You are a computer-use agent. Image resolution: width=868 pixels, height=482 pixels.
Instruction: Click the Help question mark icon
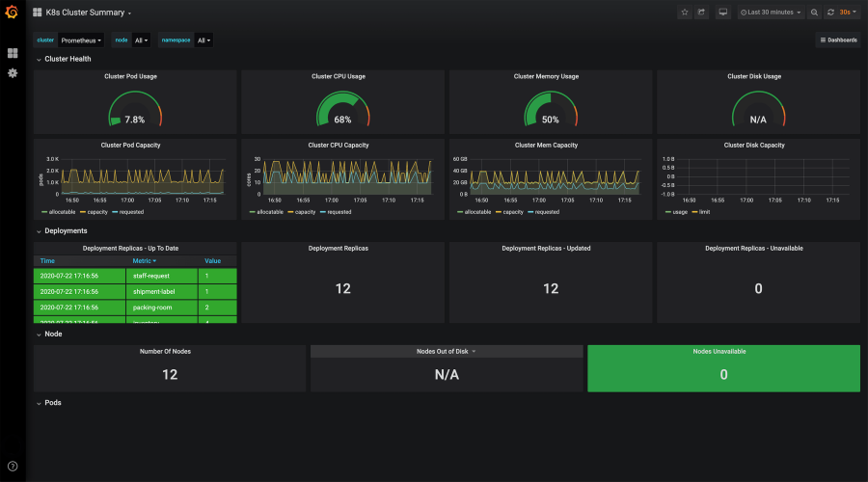click(x=13, y=467)
